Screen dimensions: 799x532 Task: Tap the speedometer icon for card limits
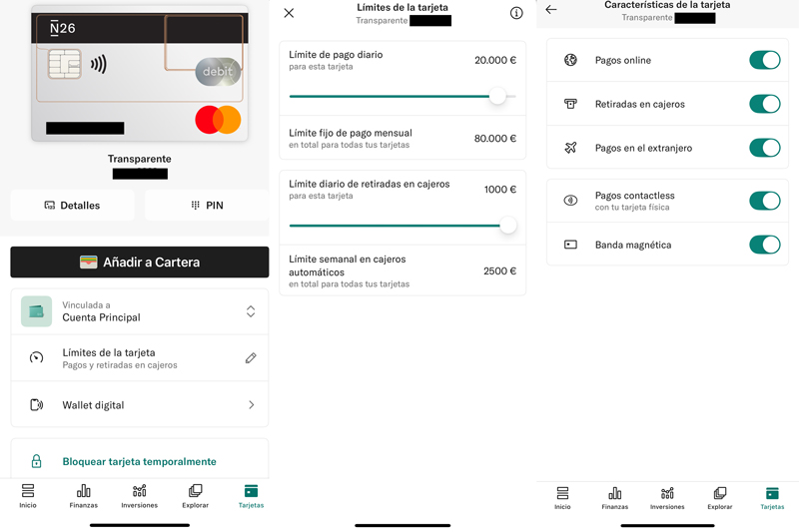click(37, 357)
